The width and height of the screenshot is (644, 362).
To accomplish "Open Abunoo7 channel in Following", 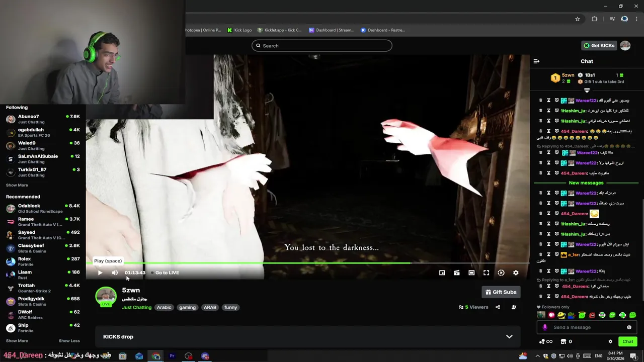I will coord(43,119).
